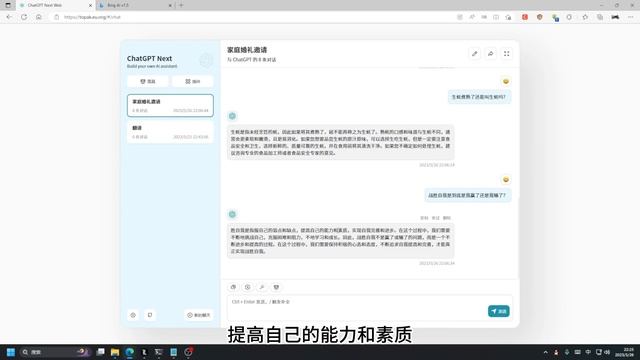The height and width of the screenshot is (360, 640).
Task: Refresh the browser page
Action: point(24,17)
